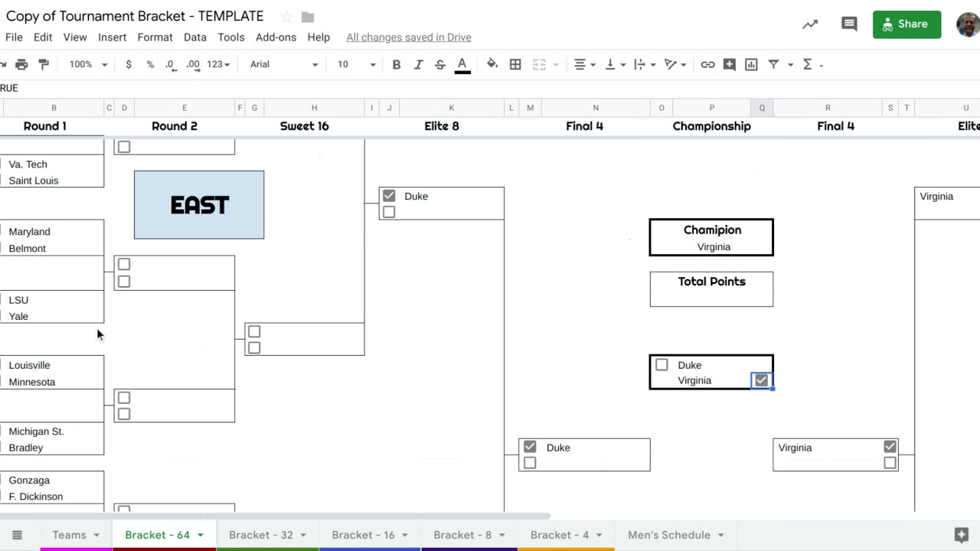
Task: Open the font size dropdown
Action: [357, 64]
